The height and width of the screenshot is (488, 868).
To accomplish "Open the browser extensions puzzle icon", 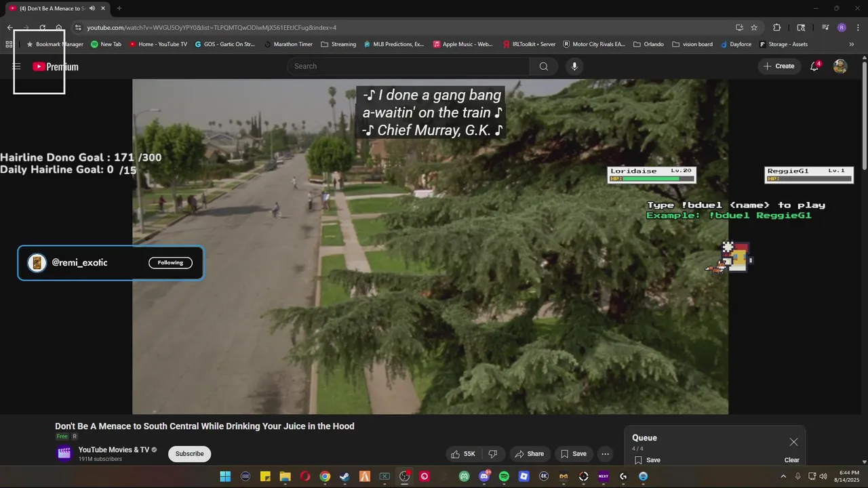I will pyautogui.click(x=777, y=28).
